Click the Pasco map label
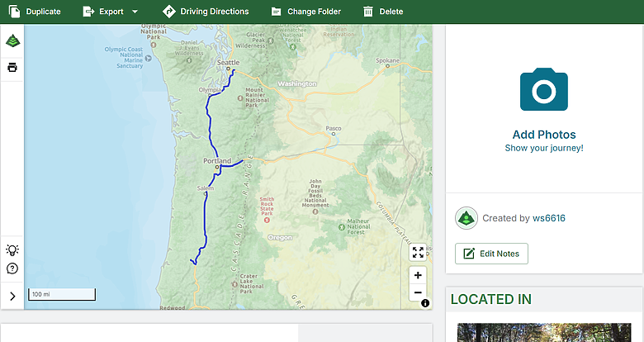644x342 pixels. click(333, 128)
